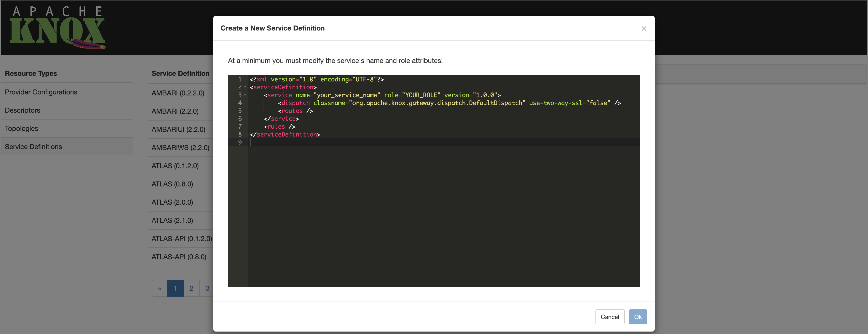Click the previous-page arrow in pagination
The width and height of the screenshot is (868, 334).
[159, 288]
